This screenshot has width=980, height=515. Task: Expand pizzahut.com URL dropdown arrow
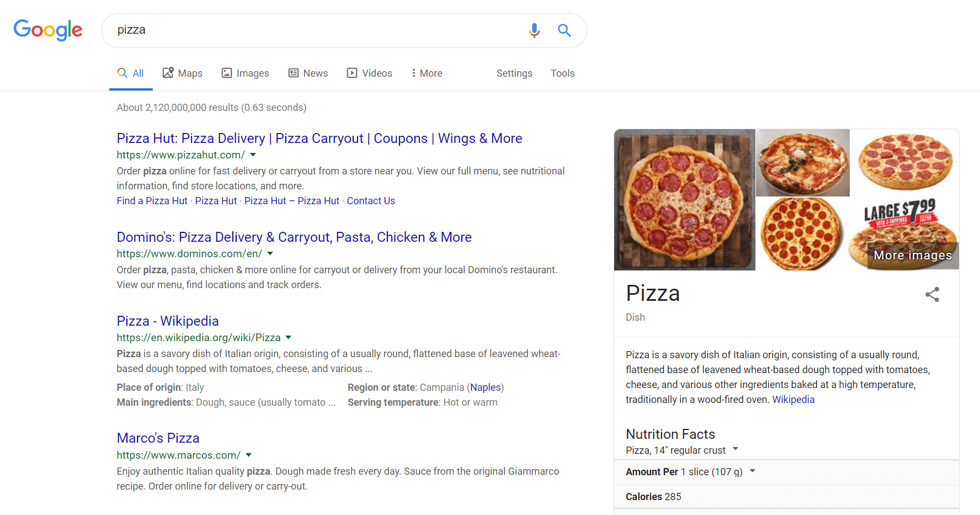coord(253,155)
